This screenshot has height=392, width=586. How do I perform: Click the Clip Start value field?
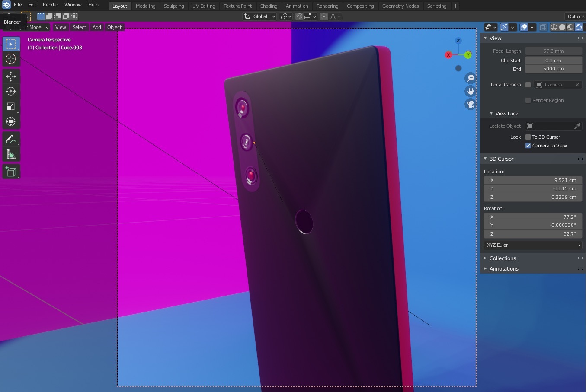tap(554, 61)
